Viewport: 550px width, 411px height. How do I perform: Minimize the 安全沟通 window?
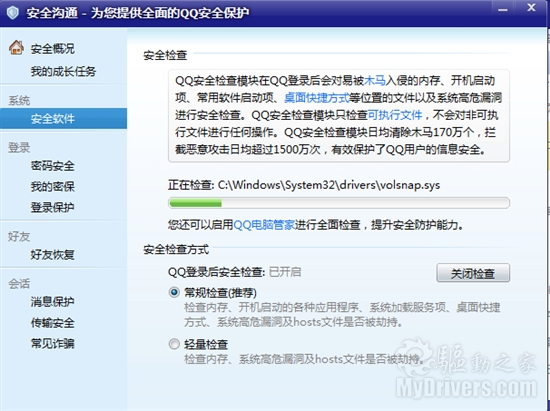click(x=503, y=9)
